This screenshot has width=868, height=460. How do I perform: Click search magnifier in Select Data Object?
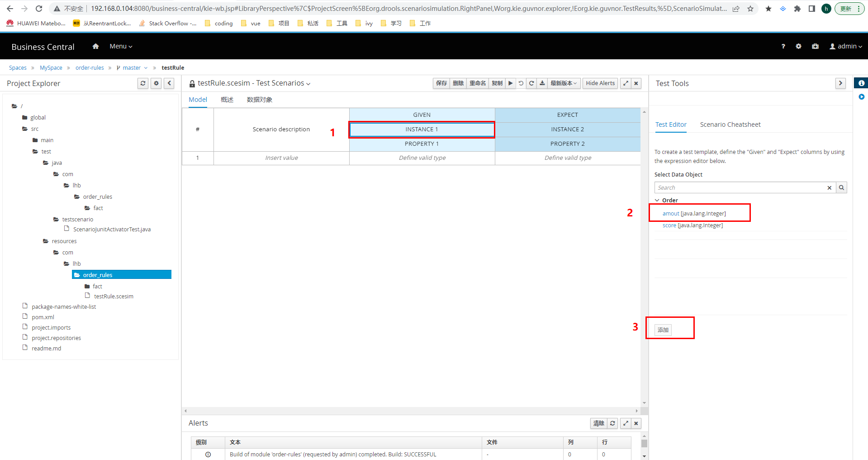coord(841,187)
